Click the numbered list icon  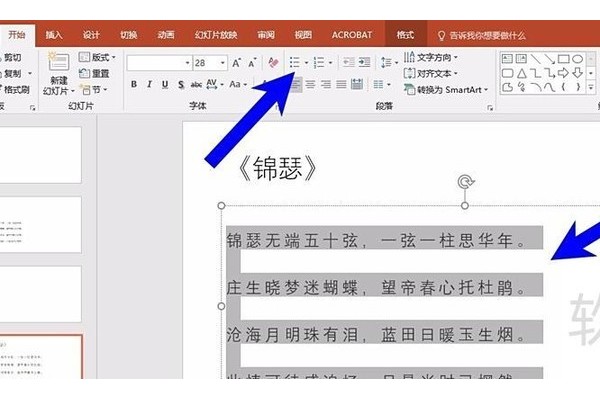point(319,62)
